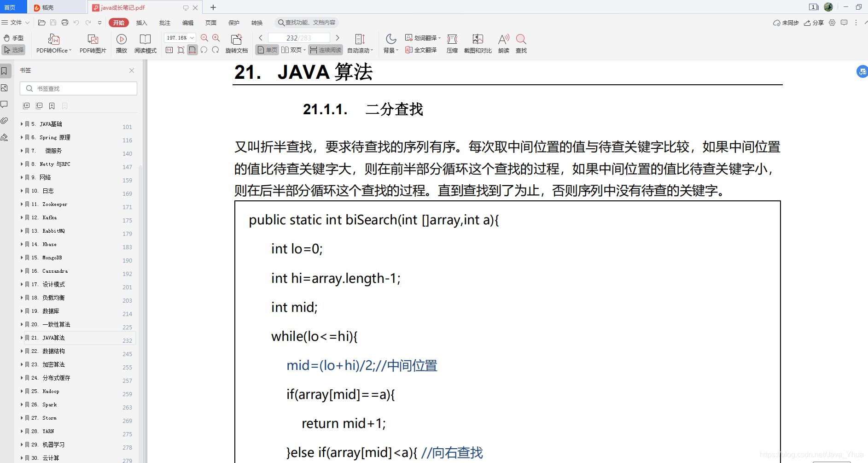Expand the 6. Spring 原理 bookmark

coord(22,137)
